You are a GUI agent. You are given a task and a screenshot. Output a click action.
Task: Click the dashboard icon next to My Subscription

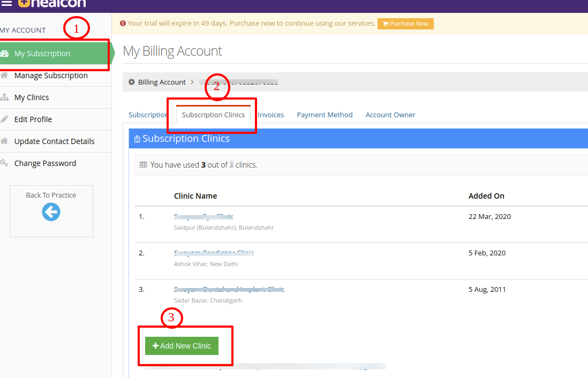pos(4,54)
